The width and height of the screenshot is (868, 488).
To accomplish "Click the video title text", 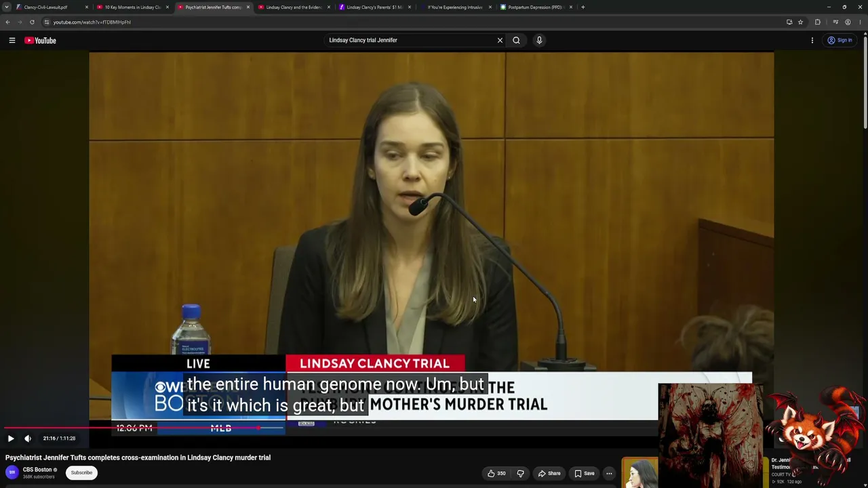I will pos(138,457).
